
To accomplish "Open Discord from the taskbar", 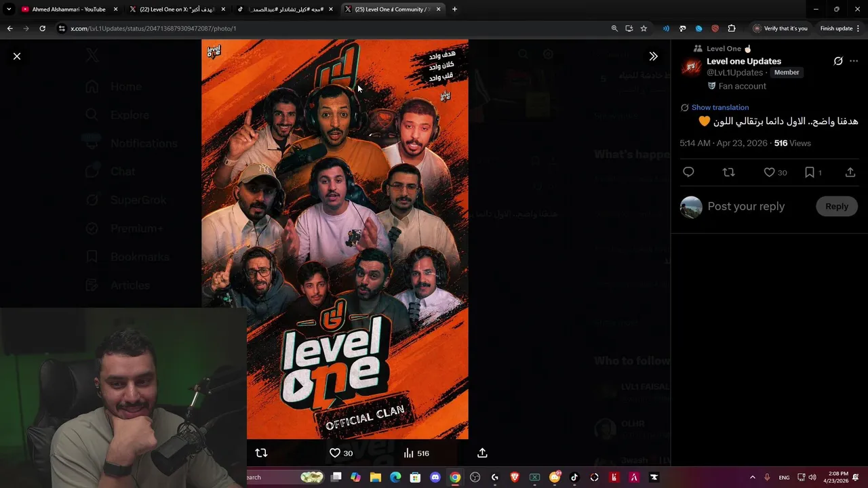I will [x=435, y=477].
